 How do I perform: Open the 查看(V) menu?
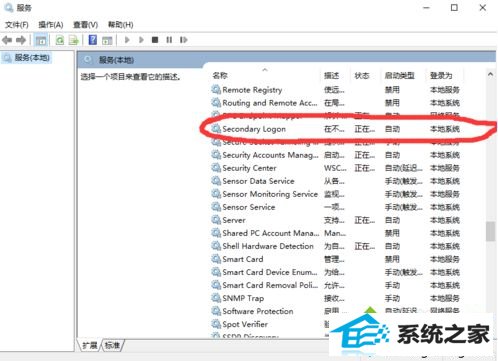(x=86, y=25)
